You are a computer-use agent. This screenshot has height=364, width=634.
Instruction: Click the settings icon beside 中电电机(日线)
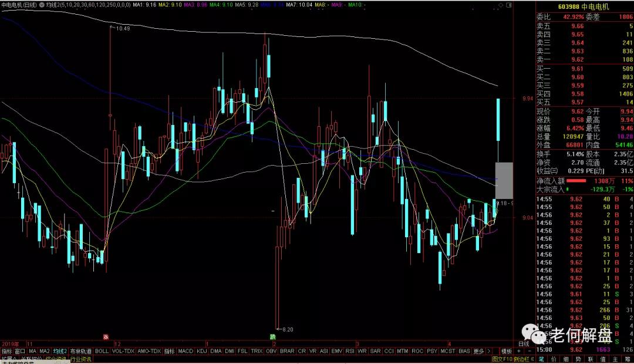(41, 5)
